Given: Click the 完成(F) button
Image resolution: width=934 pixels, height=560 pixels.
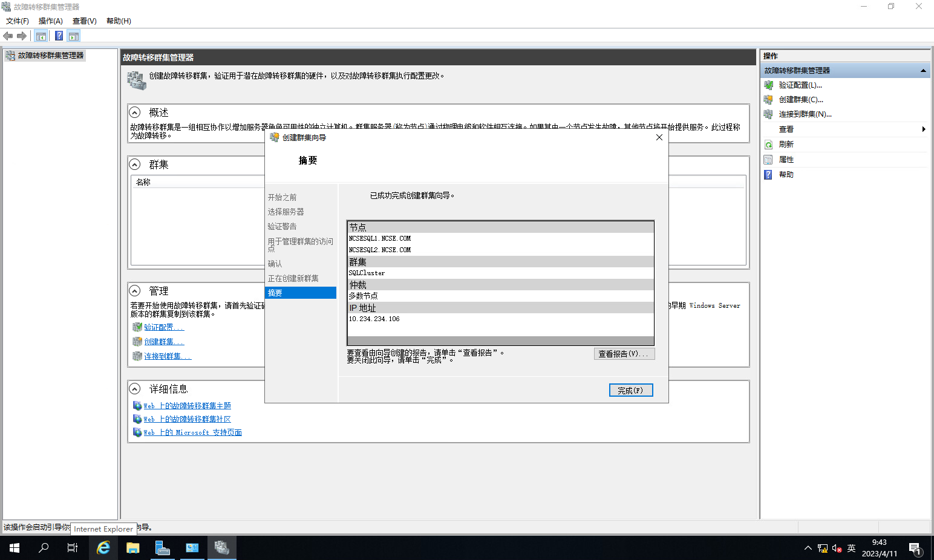Looking at the screenshot, I should [x=630, y=391].
